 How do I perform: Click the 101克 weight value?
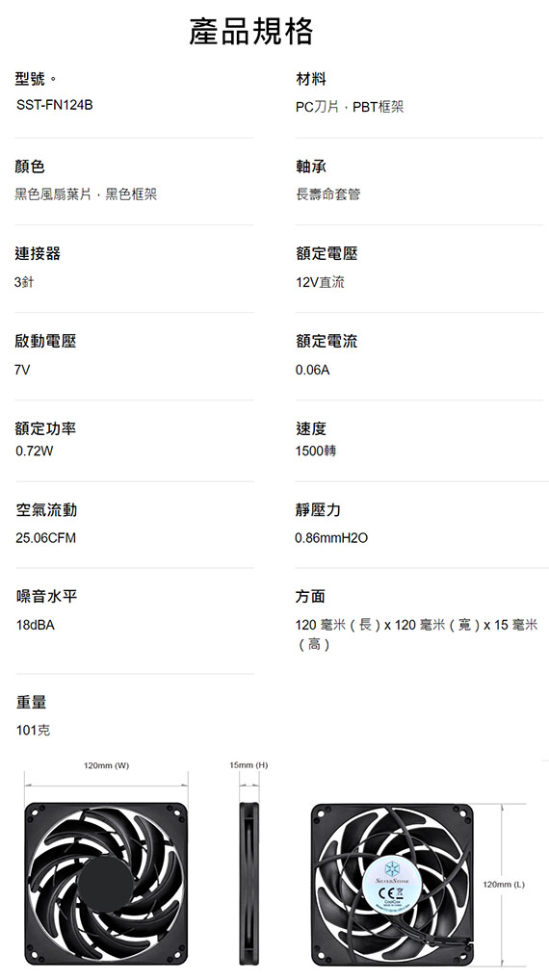33,730
